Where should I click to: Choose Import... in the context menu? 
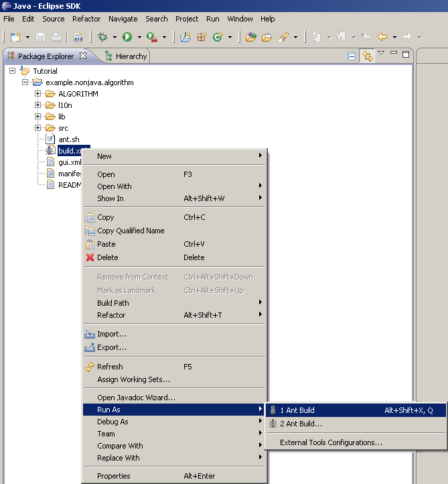[175, 334]
